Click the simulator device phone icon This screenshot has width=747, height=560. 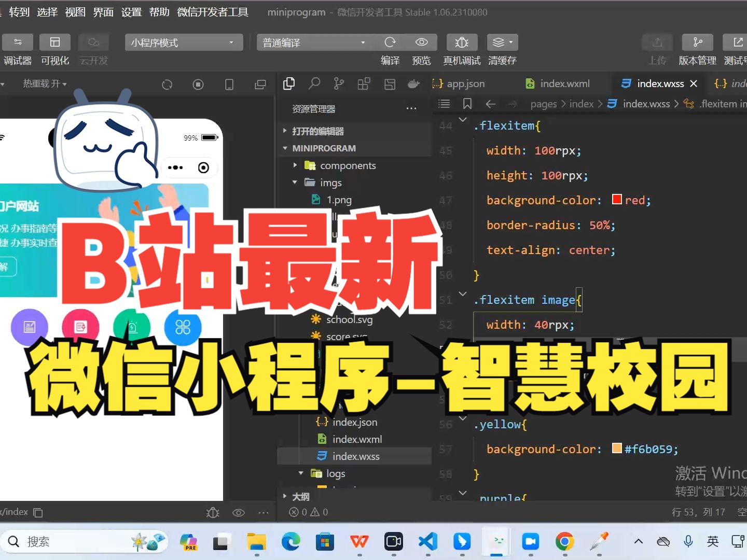(x=229, y=84)
